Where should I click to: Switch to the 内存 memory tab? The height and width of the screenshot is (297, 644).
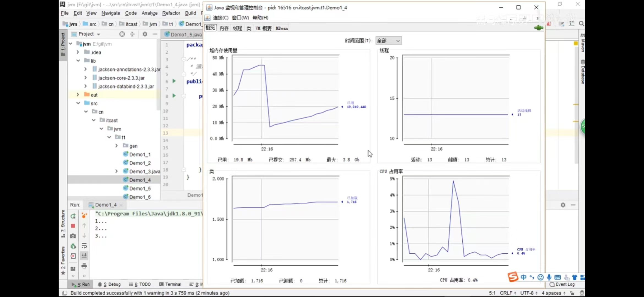coord(224,28)
